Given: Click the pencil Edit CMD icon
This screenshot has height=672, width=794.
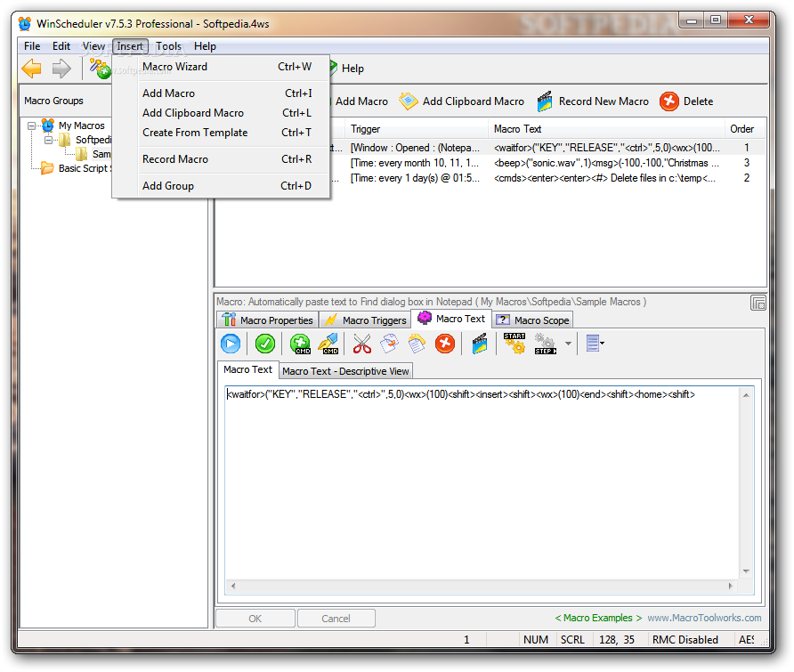Looking at the screenshot, I should click(328, 344).
